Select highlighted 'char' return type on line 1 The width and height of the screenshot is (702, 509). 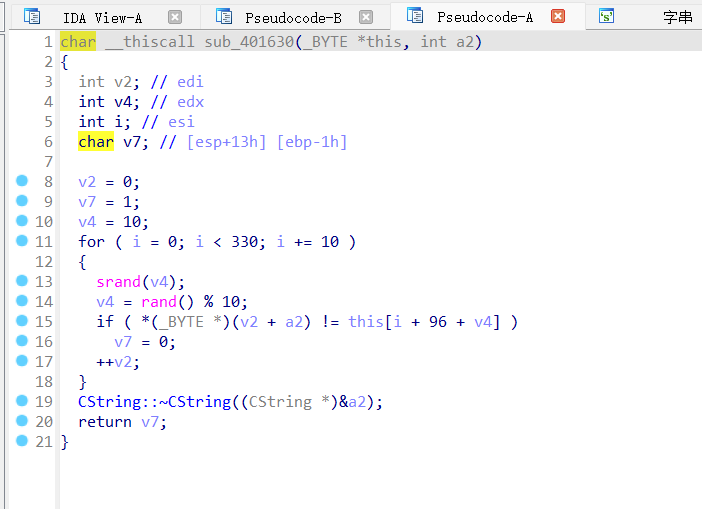(78, 42)
